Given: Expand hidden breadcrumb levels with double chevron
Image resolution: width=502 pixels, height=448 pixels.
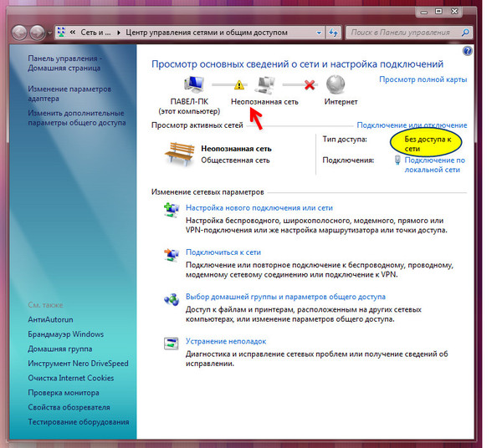Looking at the screenshot, I should 73,33.
